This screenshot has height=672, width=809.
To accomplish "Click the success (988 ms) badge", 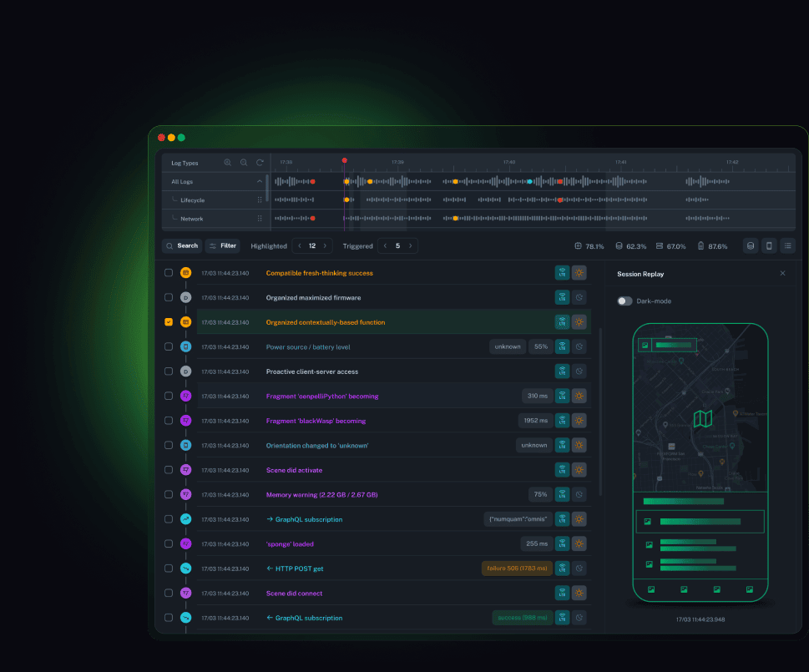I will coord(522,618).
